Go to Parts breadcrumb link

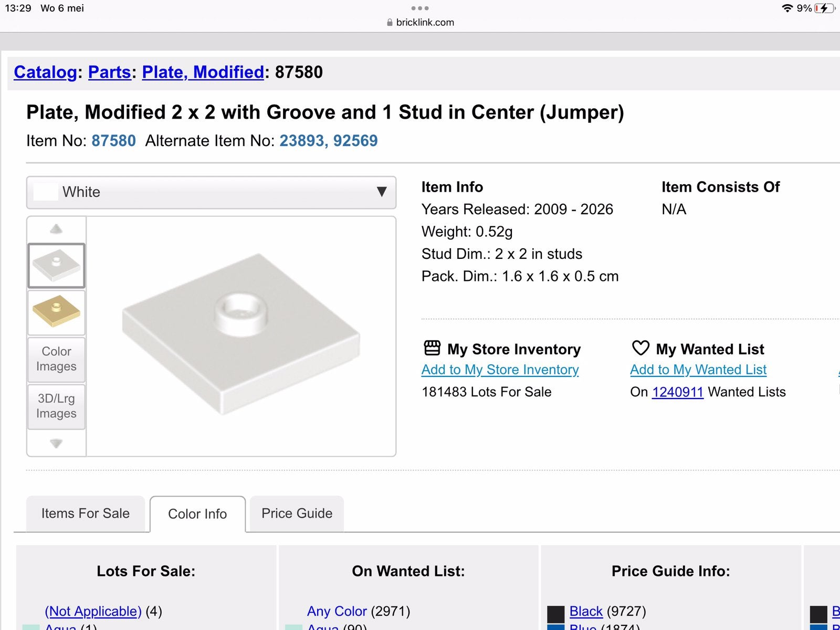pyautogui.click(x=109, y=72)
